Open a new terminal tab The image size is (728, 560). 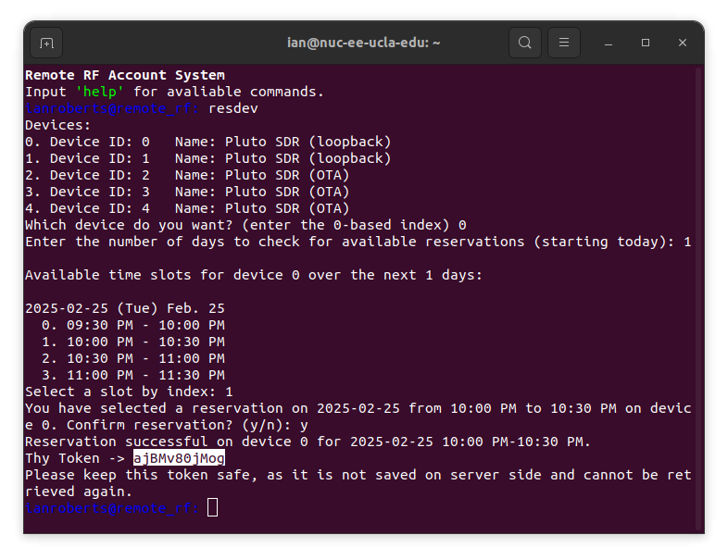(x=46, y=43)
